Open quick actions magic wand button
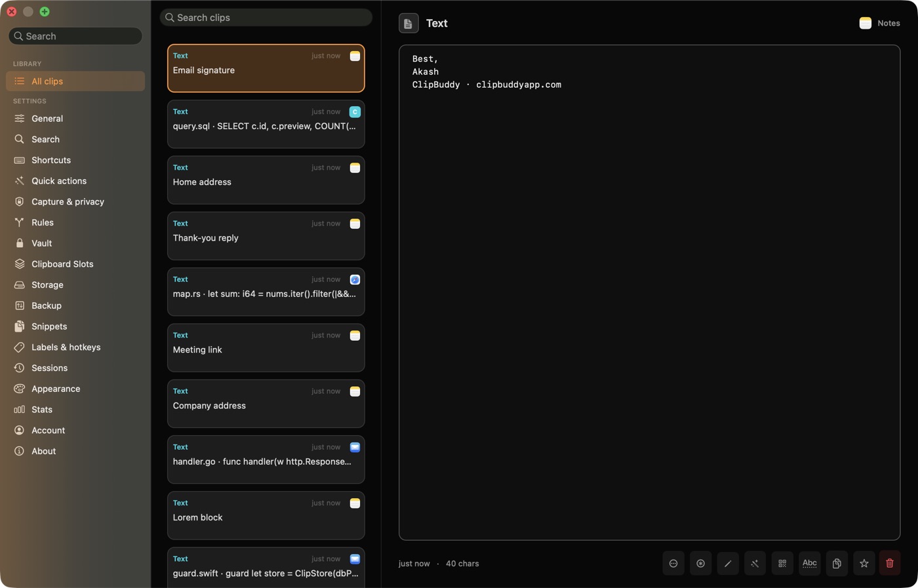The width and height of the screenshot is (918, 588). coord(755,563)
